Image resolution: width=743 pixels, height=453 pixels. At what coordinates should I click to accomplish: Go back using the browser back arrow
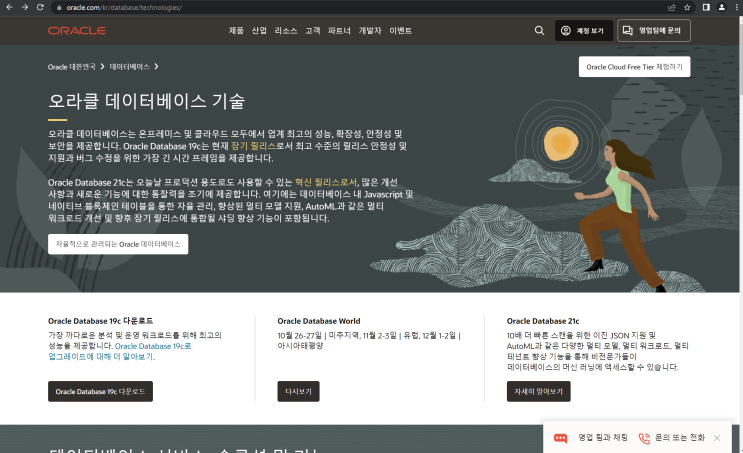(9, 7)
